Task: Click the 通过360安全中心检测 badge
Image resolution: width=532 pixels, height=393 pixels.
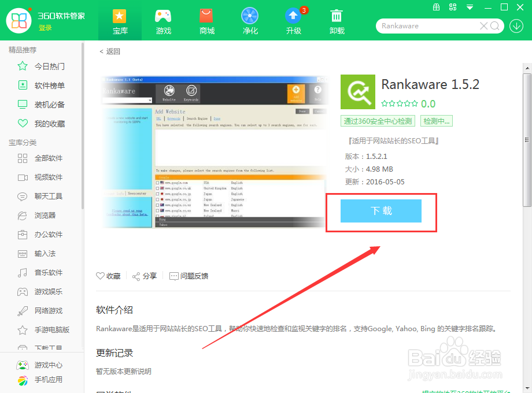Action: coord(378,121)
